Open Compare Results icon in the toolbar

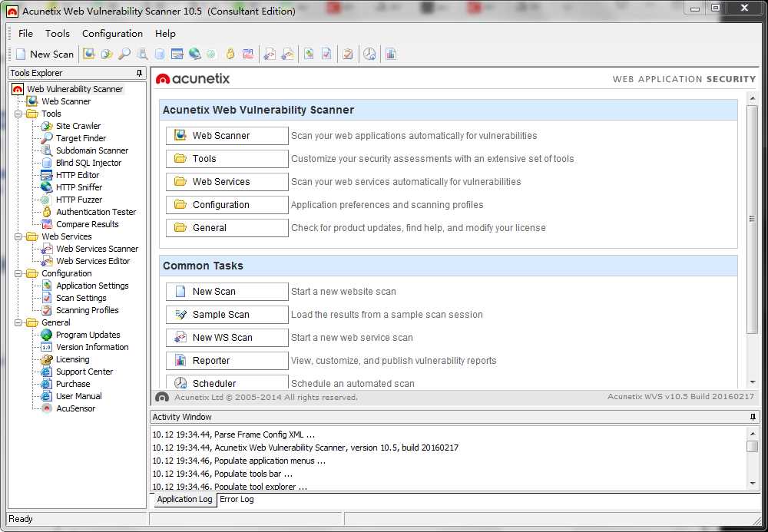(248, 54)
